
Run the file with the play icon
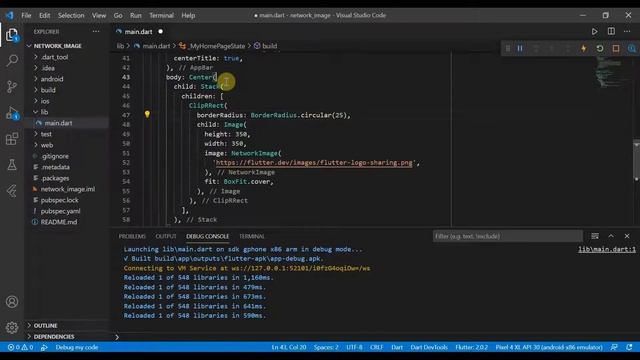594,31
